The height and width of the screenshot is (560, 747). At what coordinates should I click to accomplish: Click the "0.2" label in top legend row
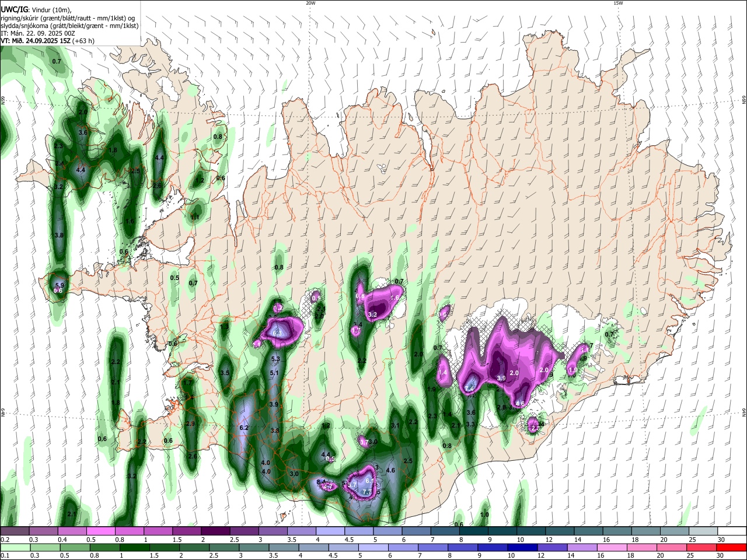[x=5, y=540]
